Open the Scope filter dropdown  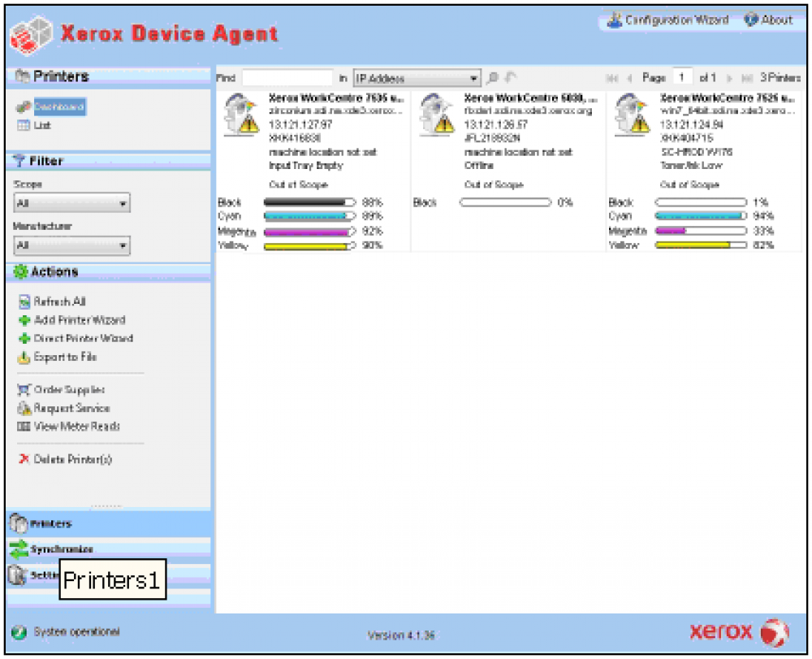tap(71, 203)
